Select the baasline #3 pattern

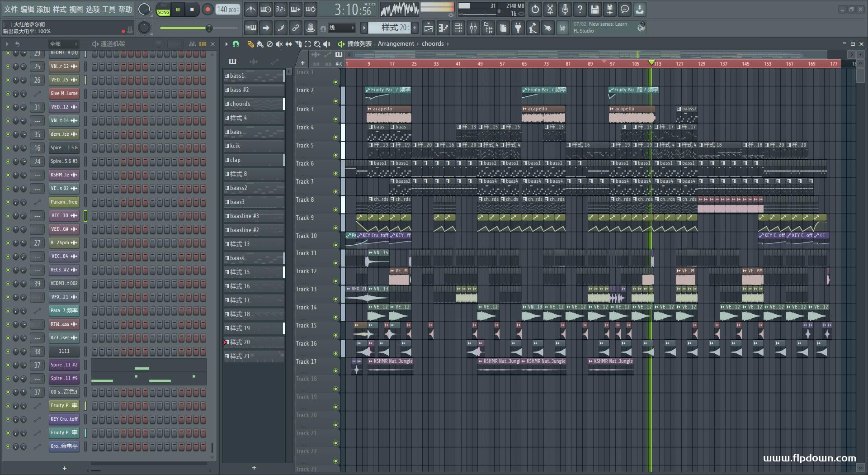tap(254, 216)
